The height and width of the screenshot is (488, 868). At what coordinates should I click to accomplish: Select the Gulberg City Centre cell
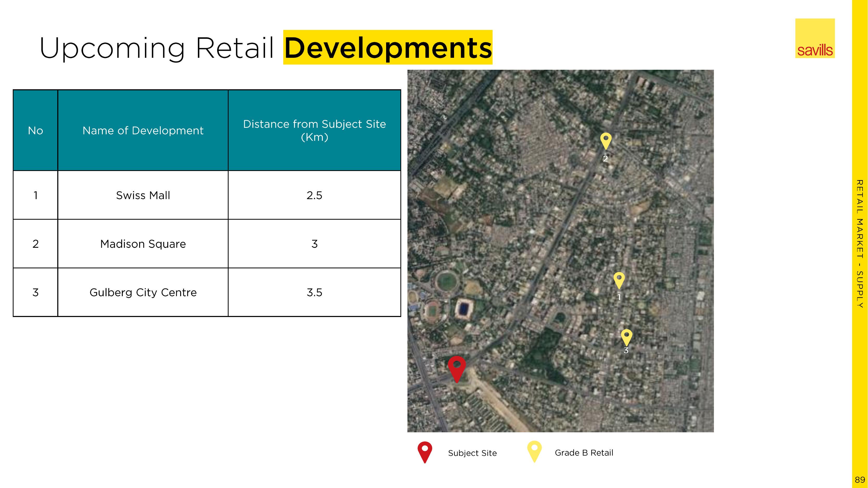pyautogui.click(x=143, y=292)
